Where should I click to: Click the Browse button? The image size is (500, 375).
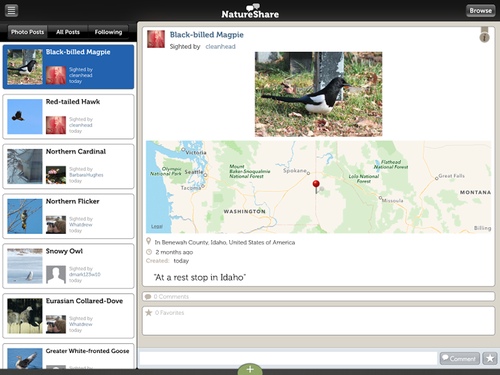481,11
